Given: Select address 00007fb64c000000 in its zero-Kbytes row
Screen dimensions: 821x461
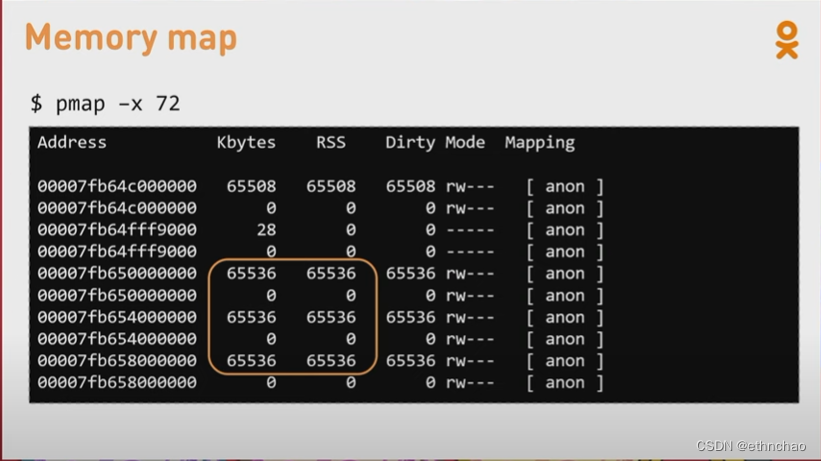Looking at the screenshot, I should [117, 208].
